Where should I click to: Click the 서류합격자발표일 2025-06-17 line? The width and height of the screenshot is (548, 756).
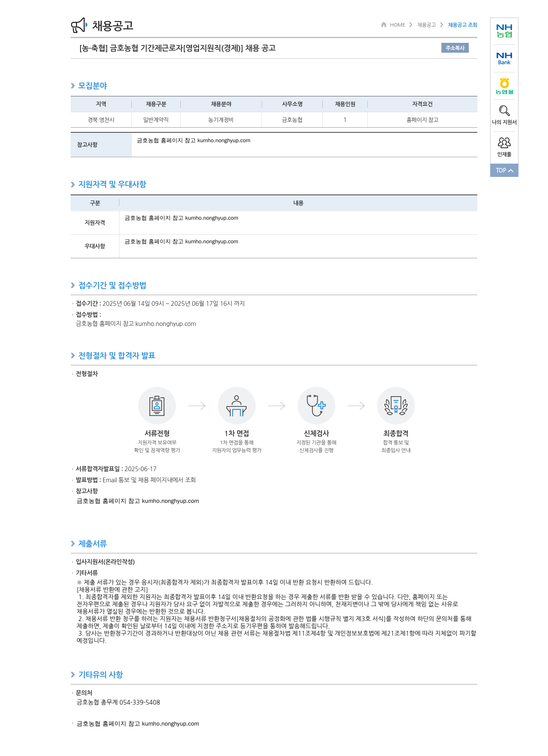click(116, 469)
